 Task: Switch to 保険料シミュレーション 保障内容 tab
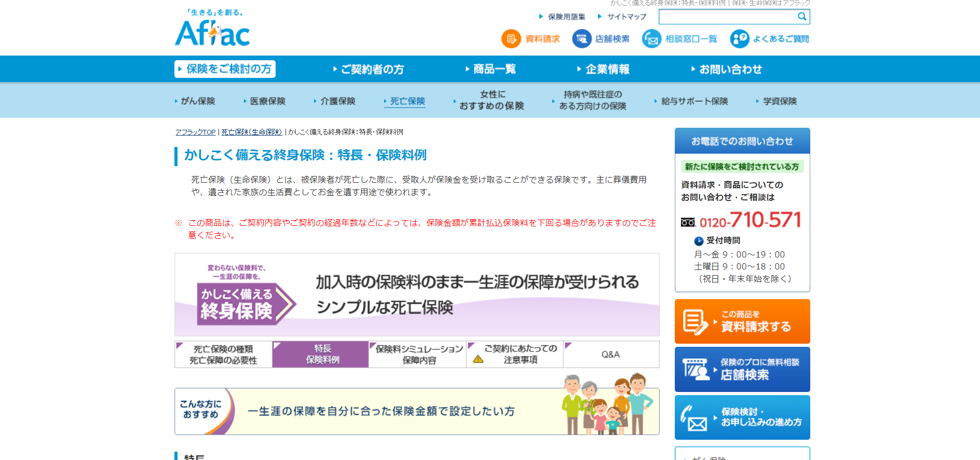(x=418, y=354)
